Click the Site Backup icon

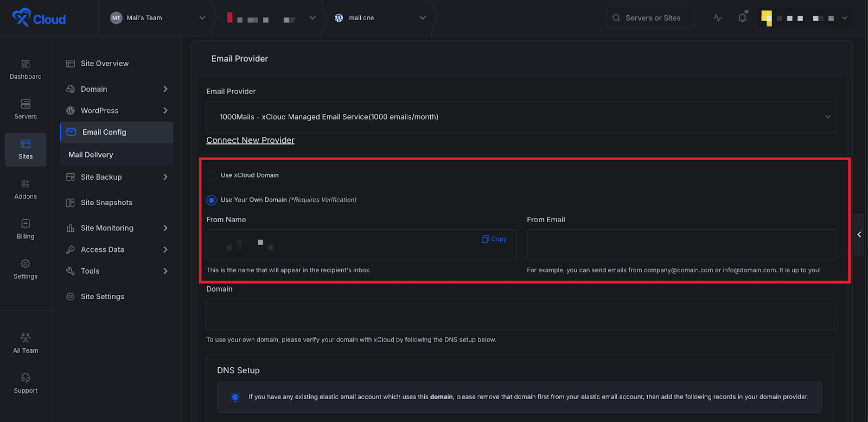coord(71,177)
